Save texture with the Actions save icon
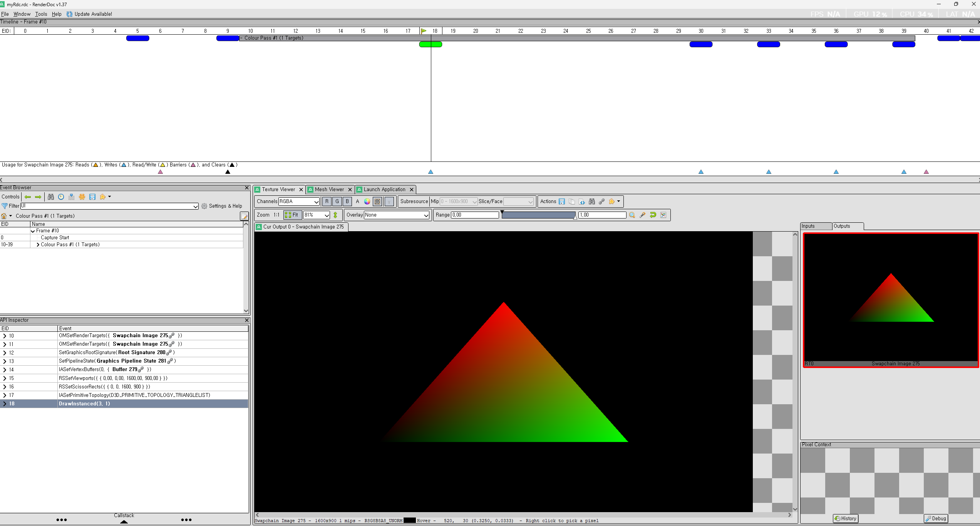 coord(562,202)
